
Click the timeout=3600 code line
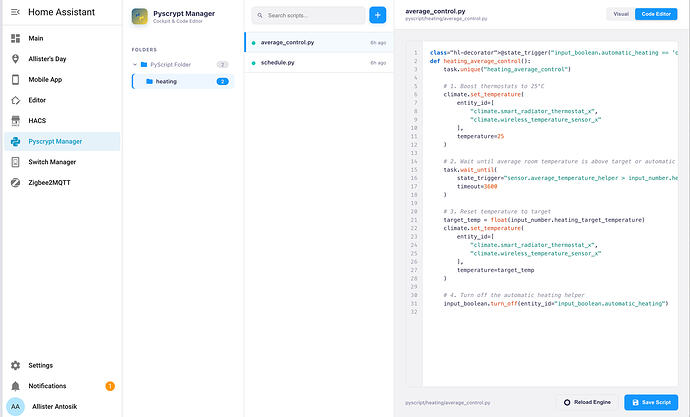click(477, 187)
